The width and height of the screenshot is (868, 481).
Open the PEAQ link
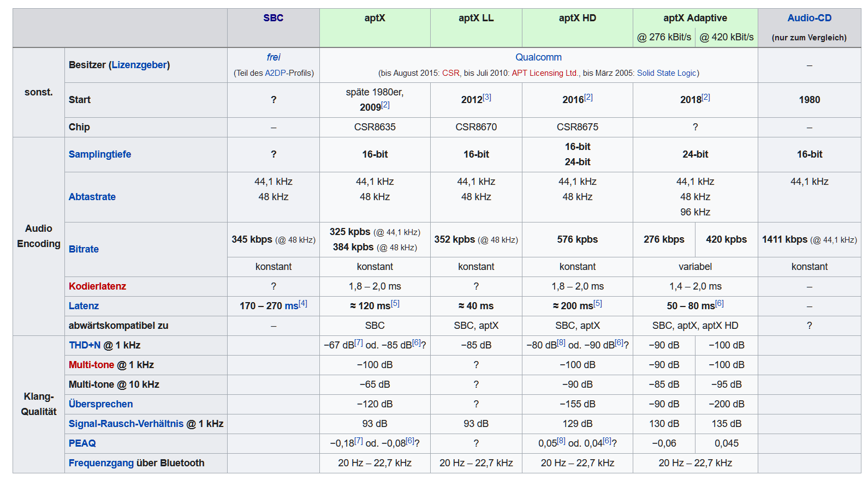(x=82, y=443)
